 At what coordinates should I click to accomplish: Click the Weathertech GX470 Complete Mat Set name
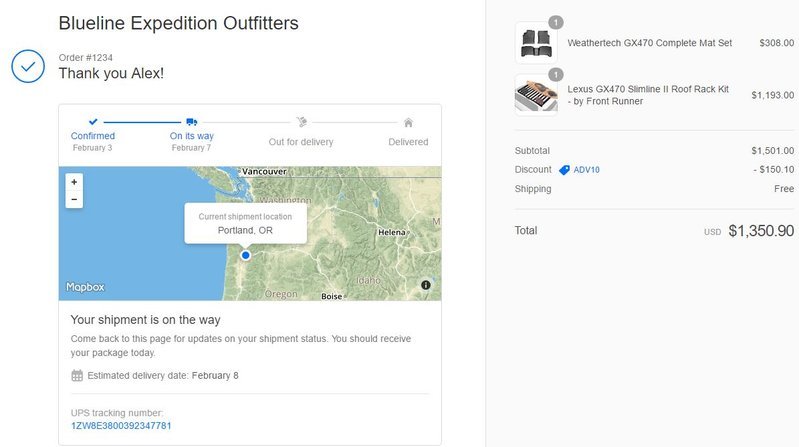[x=650, y=43]
